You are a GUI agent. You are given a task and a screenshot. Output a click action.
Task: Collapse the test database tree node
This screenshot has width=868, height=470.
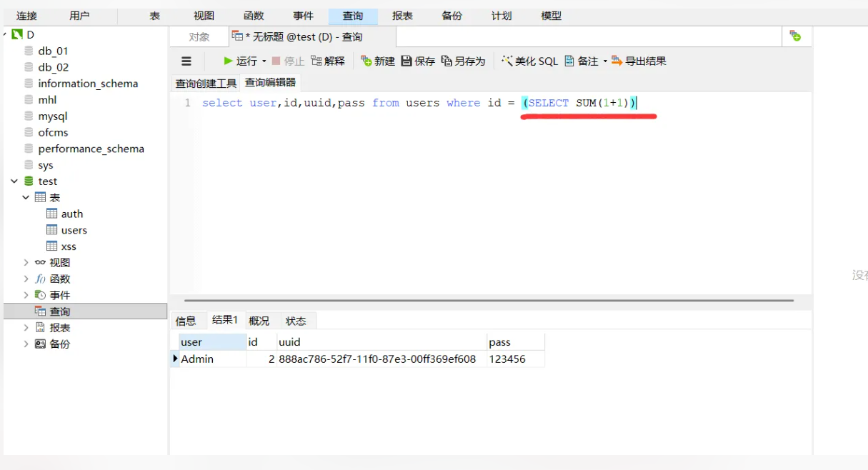pyautogui.click(x=14, y=181)
